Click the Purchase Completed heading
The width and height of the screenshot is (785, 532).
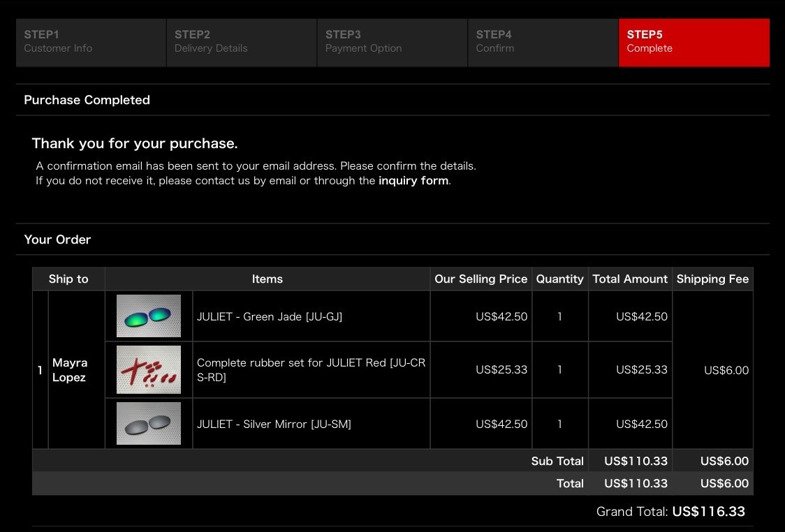pyautogui.click(x=87, y=100)
